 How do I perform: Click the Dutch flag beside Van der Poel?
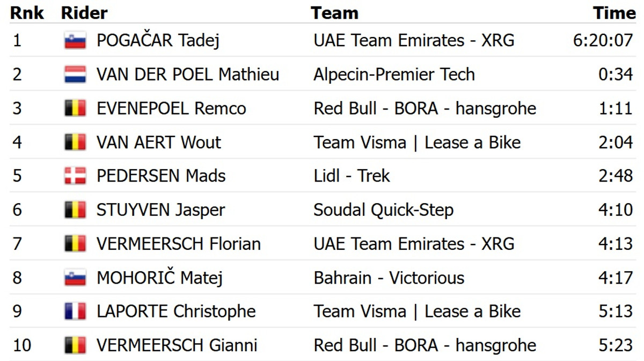[75, 75]
